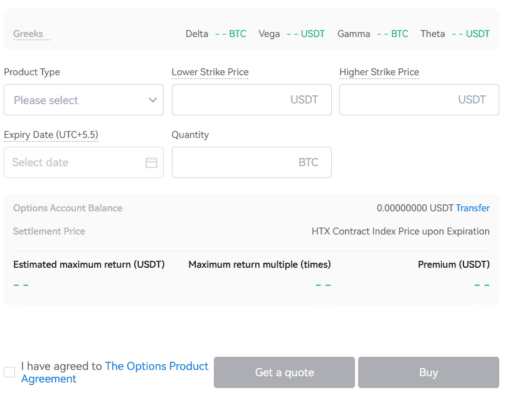Tick the agreement checkbox
508x400 pixels.
[x=9, y=372]
